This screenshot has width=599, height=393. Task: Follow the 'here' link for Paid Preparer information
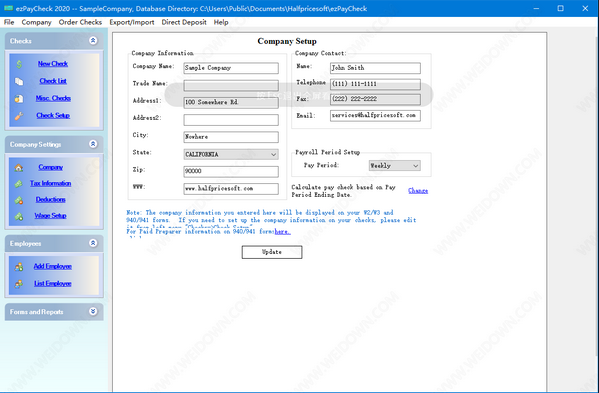282,231
